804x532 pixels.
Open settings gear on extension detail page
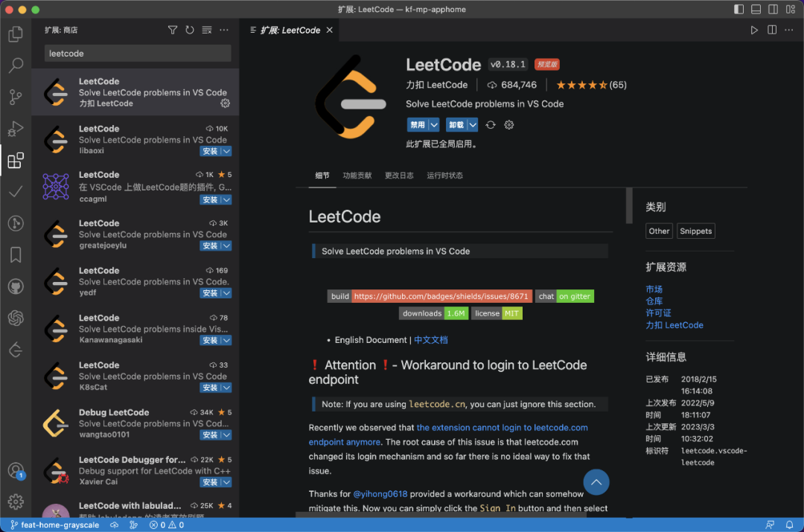point(508,125)
